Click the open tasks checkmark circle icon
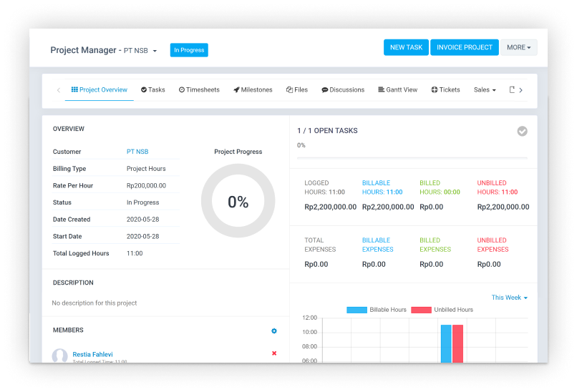Viewport: 577px width, 392px height. tap(522, 132)
